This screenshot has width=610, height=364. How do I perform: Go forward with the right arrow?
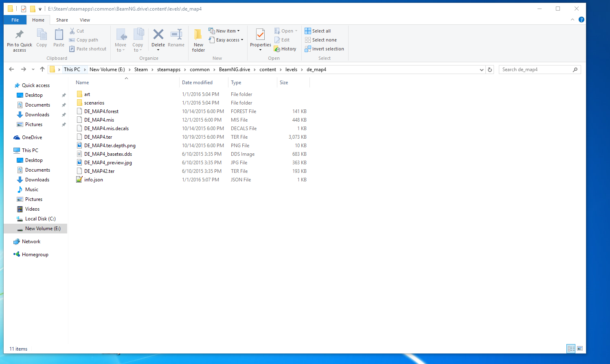tap(23, 70)
